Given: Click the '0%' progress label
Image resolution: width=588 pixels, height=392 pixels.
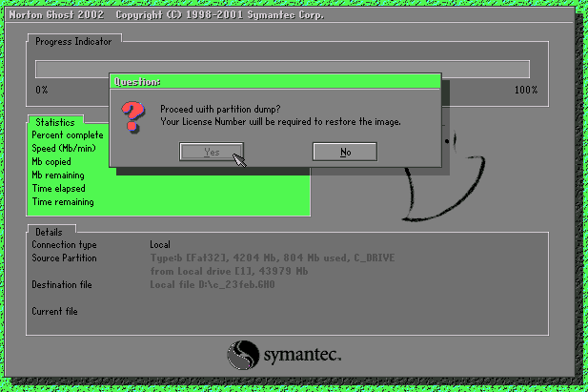Looking at the screenshot, I should coord(42,90).
